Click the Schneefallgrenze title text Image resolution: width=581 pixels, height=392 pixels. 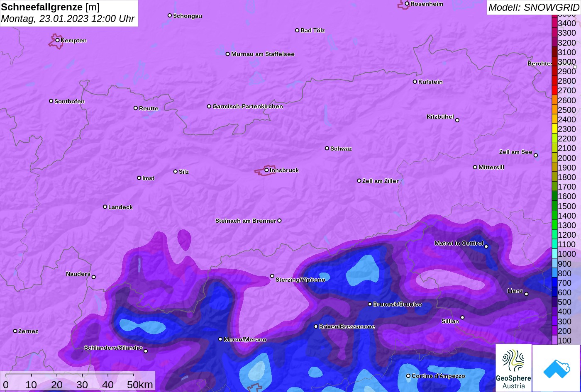tap(42, 7)
